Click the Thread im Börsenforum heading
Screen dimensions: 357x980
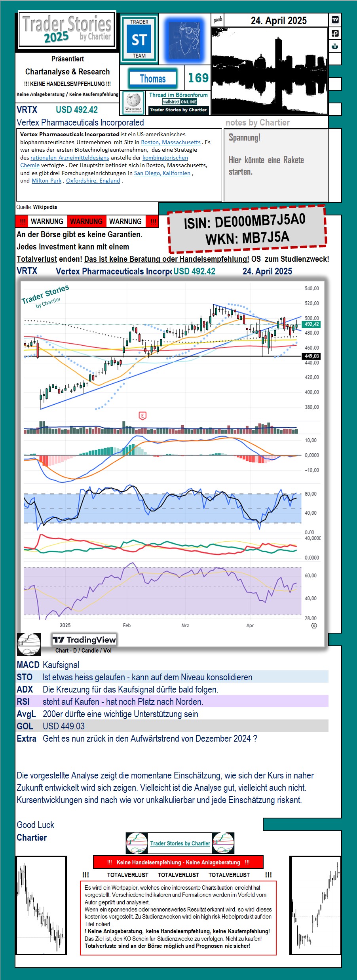pos(178,95)
